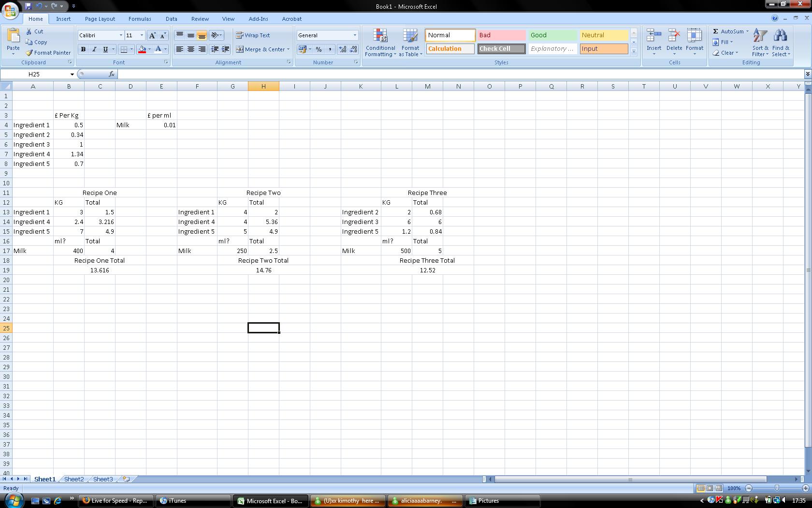The width and height of the screenshot is (812, 508).
Task: Switch to Page Layout view in status bar
Action: (710, 488)
